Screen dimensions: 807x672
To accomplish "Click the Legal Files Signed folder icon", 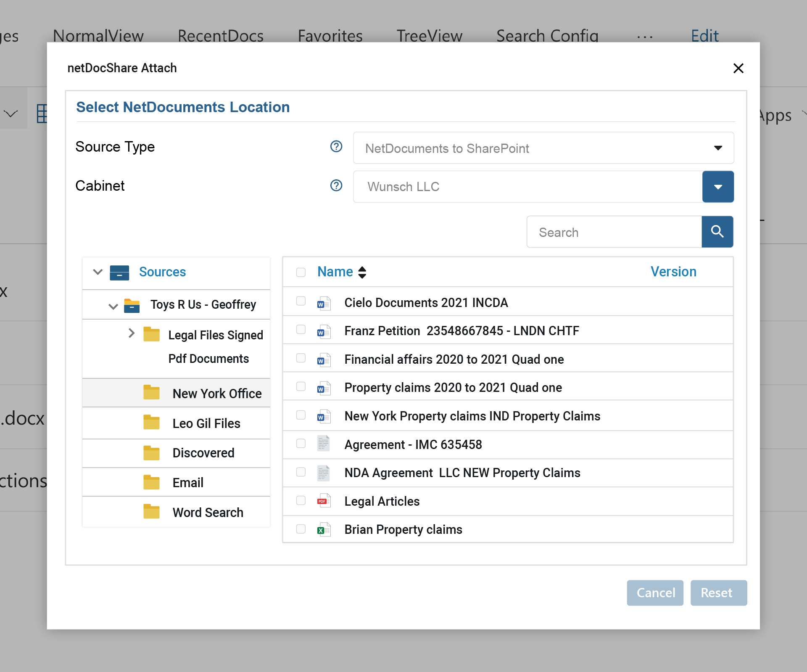I will pyautogui.click(x=151, y=334).
